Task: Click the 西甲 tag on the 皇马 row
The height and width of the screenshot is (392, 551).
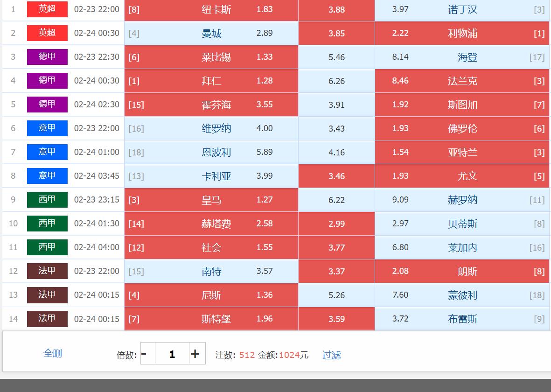Action: tap(47, 199)
